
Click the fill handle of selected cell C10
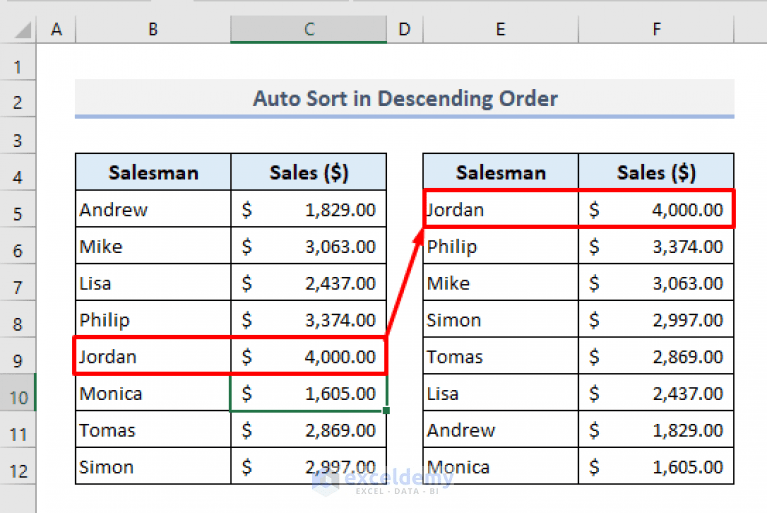386,410
